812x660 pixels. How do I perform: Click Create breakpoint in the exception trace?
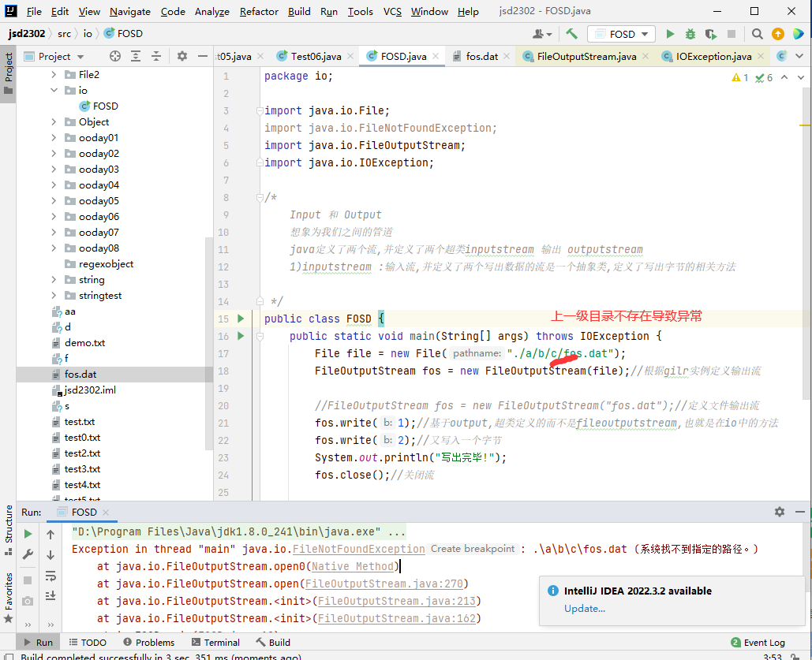point(473,549)
